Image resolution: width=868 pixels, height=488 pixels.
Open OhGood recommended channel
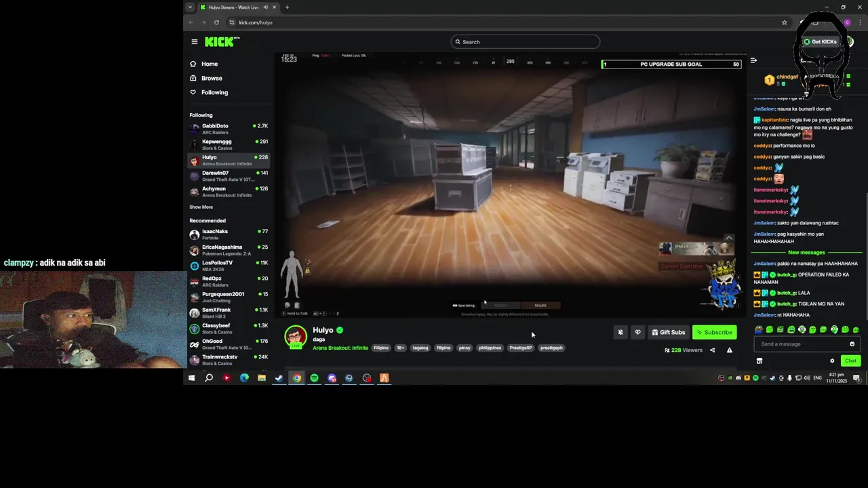point(229,344)
